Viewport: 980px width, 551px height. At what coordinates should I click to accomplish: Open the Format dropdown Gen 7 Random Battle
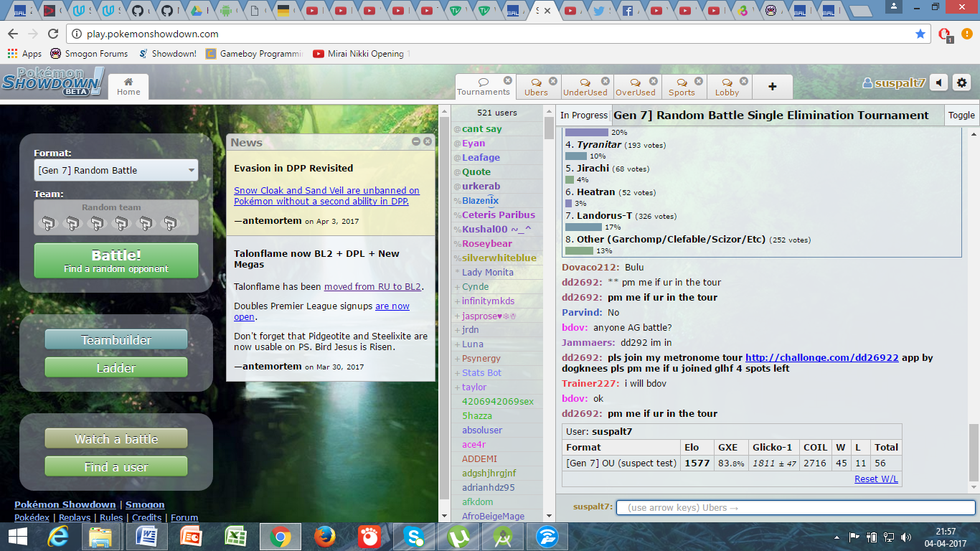pos(116,170)
